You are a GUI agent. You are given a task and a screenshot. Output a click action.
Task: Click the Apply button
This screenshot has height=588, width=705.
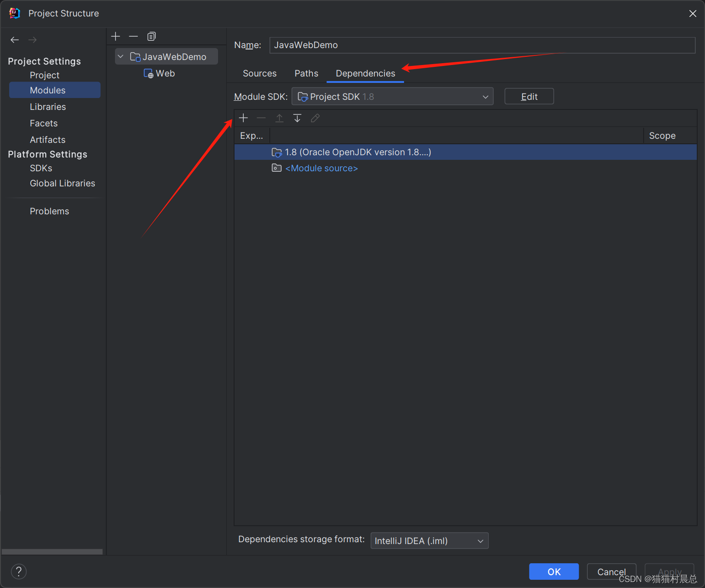click(669, 572)
